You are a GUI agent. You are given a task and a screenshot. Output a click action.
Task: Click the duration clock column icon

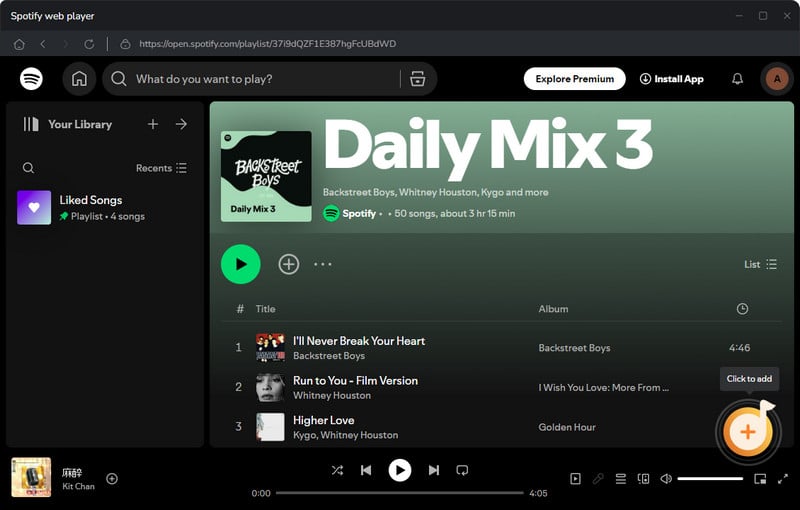pos(742,309)
